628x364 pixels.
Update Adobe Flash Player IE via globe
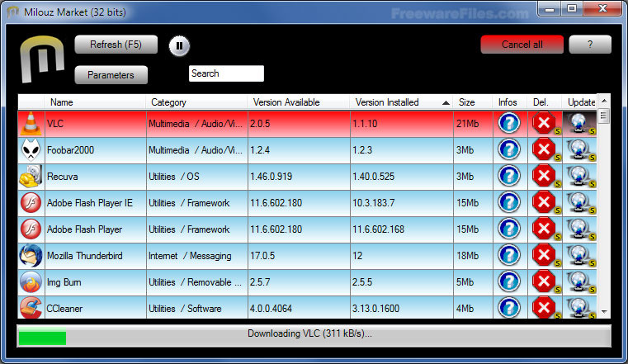[579, 202]
